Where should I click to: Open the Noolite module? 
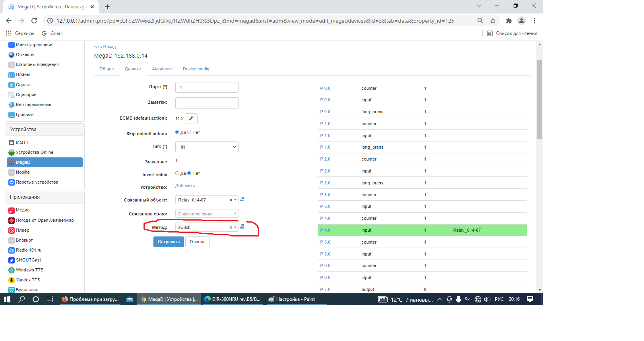23,172
